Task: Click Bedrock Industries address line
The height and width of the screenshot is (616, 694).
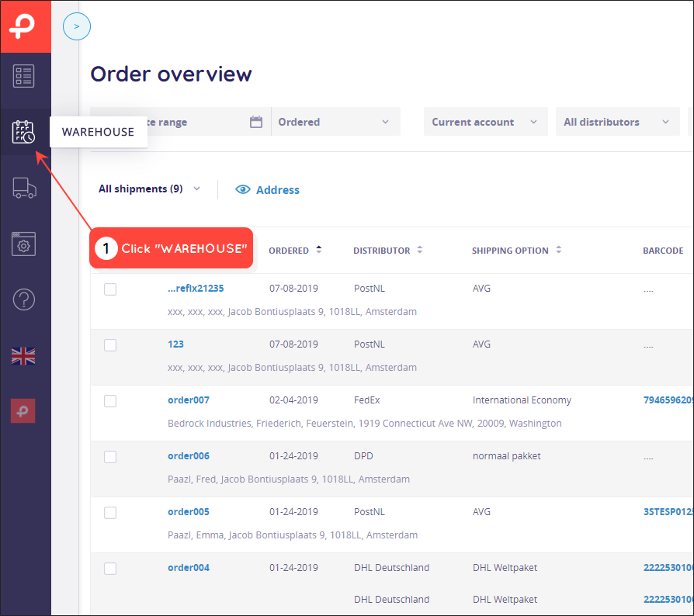Action: [365, 423]
